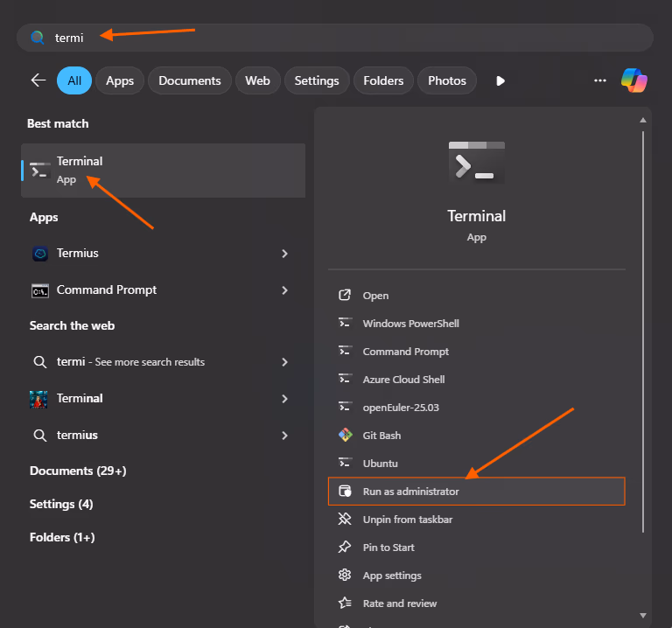Open the three-dots options menu
The image size is (672, 628).
point(600,80)
